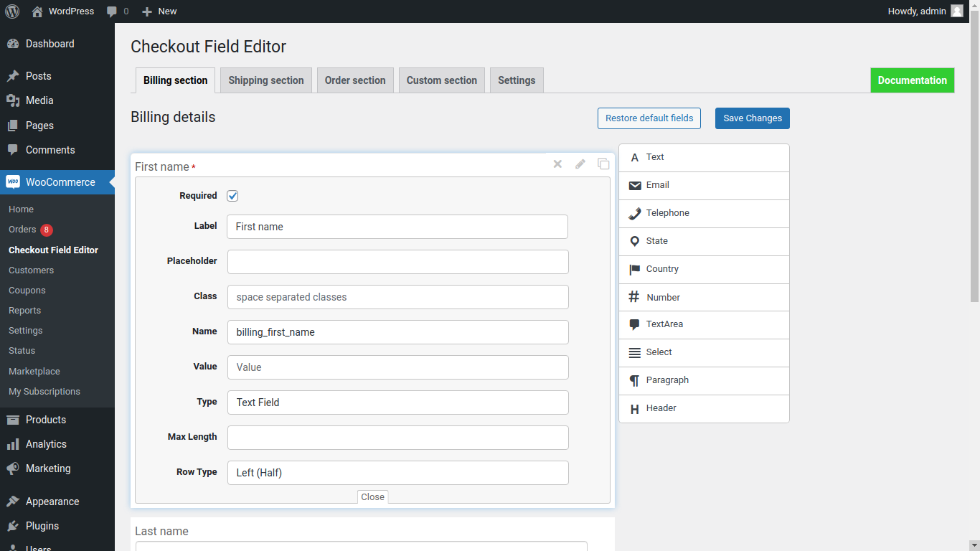The width and height of the screenshot is (980, 551).
Task: Open Posts in sidebar
Action: [57, 76]
